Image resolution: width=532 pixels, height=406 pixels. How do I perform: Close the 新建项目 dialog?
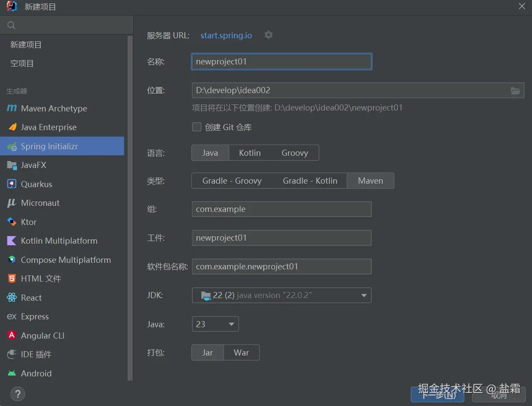(x=522, y=6)
